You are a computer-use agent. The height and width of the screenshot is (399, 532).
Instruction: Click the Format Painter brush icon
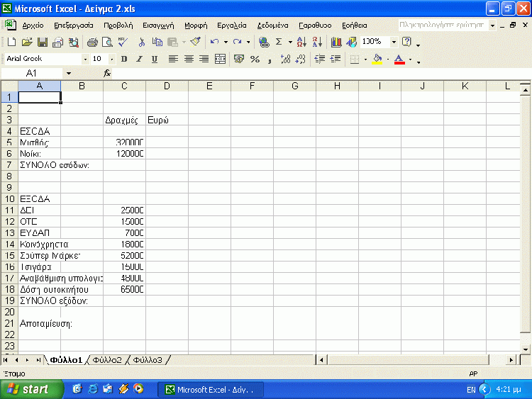(x=196, y=42)
